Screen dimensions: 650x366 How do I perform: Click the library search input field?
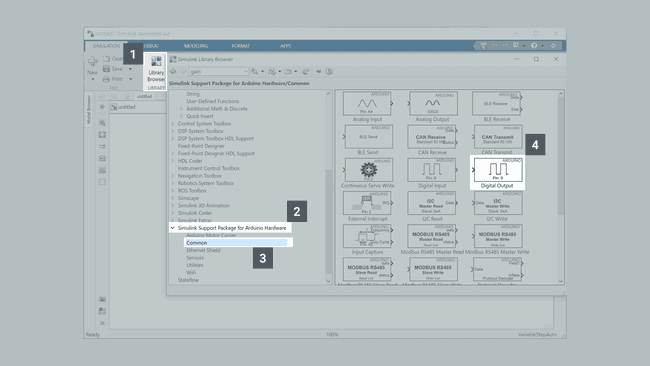(216, 71)
